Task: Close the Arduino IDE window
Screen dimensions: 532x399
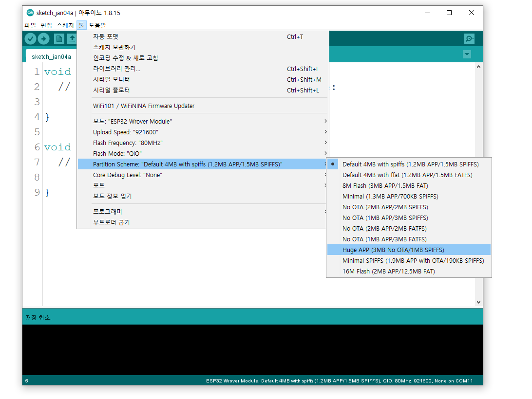Action: (471, 13)
